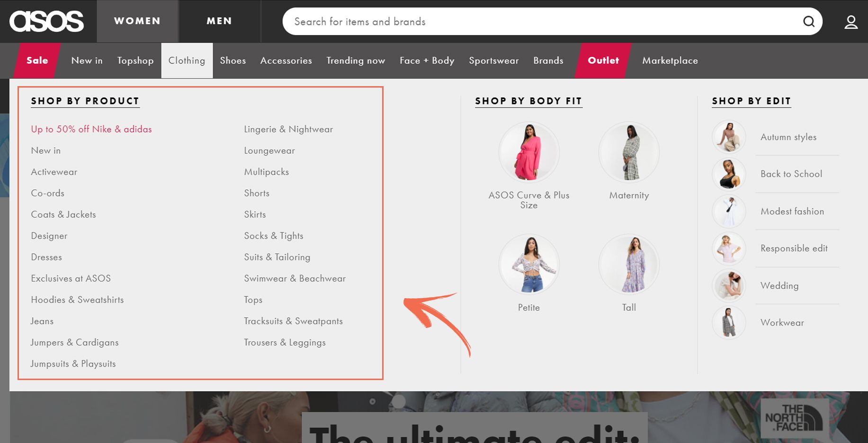
Task: Click the Autumn styles circular image
Action: pyautogui.click(x=729, y=137)
